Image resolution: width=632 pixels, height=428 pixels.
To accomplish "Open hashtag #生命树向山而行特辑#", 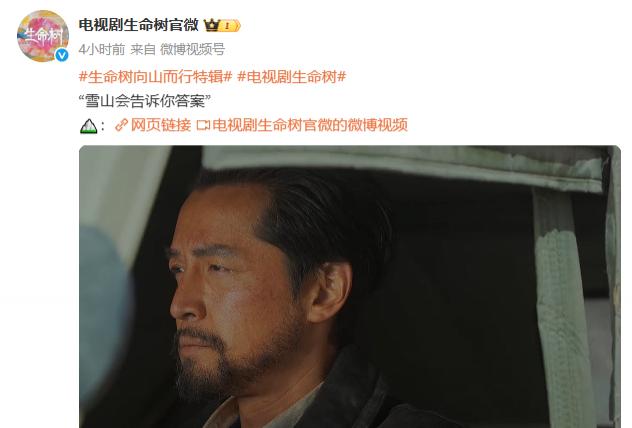I will (x=156, y=76).
